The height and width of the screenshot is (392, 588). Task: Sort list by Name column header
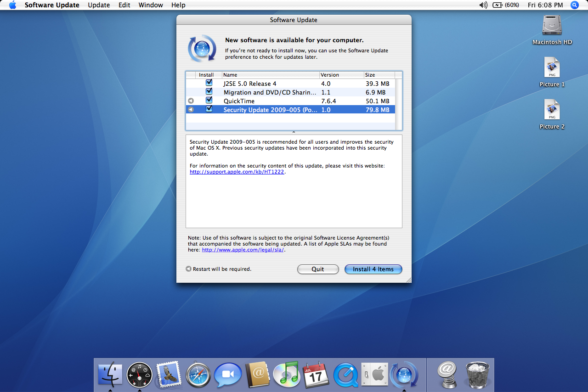(271, 75)
